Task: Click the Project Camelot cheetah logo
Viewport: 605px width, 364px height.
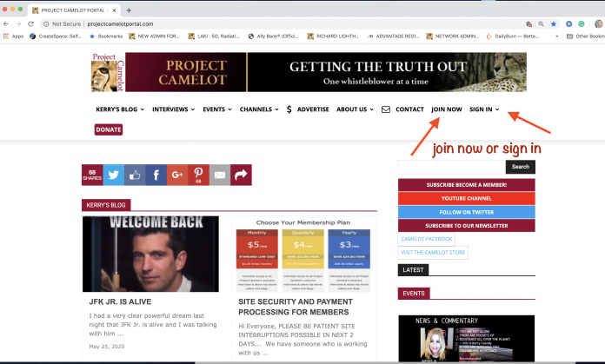Action: coord(108,72)
